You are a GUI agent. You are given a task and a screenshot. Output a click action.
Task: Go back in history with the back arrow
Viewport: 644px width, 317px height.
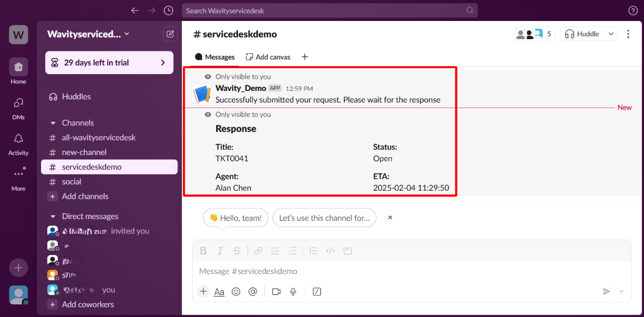pos(135,10)
